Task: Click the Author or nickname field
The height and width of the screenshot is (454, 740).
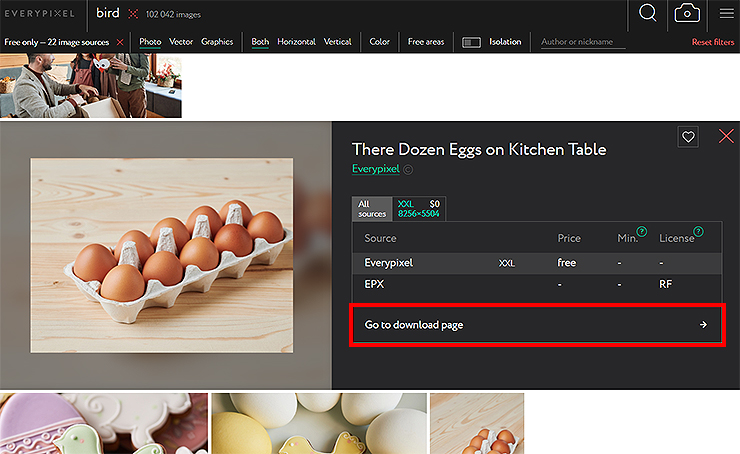Action: [x=583, y=42]
